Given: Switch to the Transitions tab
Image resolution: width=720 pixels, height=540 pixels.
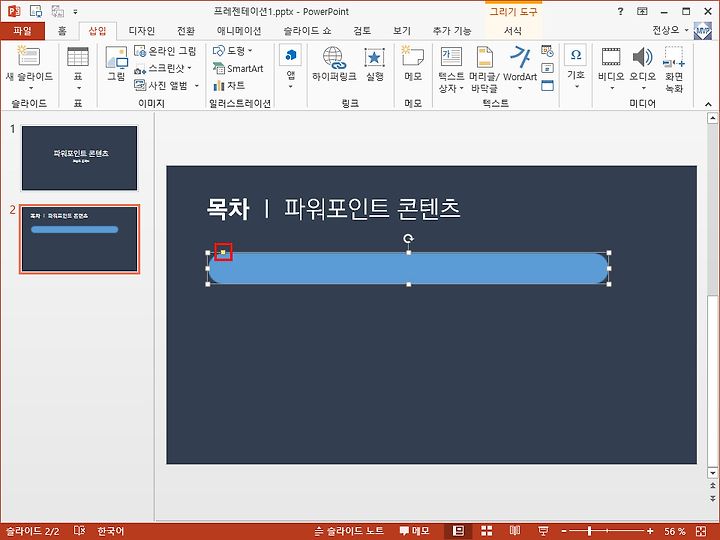Looking at the screenshot, I should 186,31.
